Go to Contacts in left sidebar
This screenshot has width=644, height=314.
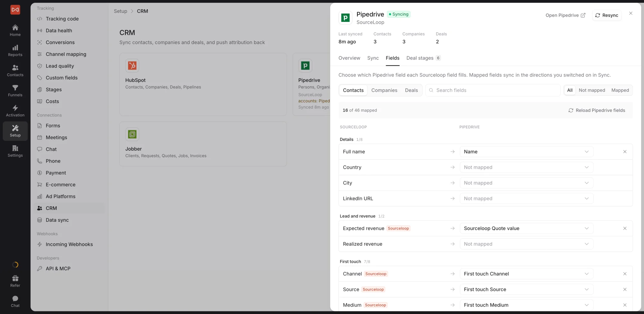pyautogui.click(x=15, y=70)
